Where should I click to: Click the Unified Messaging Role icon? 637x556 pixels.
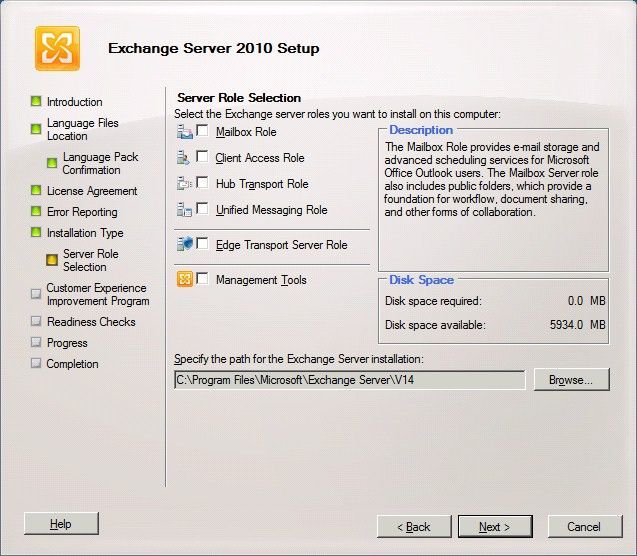pyautogui.click(x=184, y=210)
